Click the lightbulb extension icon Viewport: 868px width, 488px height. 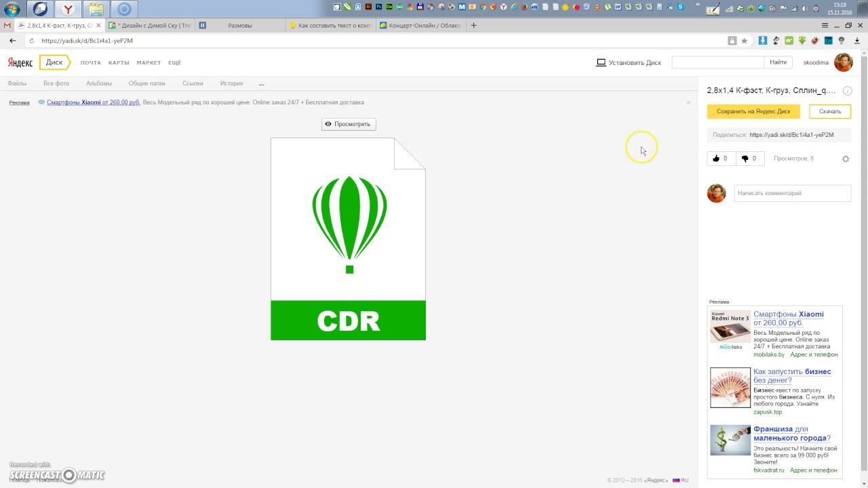pos(841,41)
